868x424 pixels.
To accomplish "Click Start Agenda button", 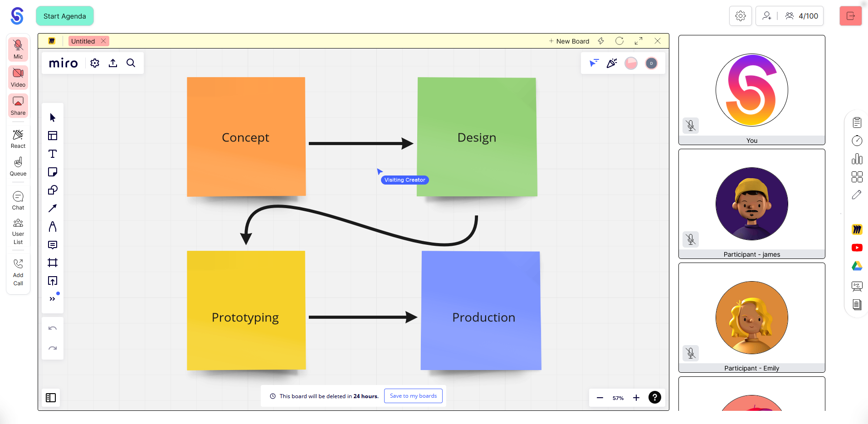I will tap(65, 16).
